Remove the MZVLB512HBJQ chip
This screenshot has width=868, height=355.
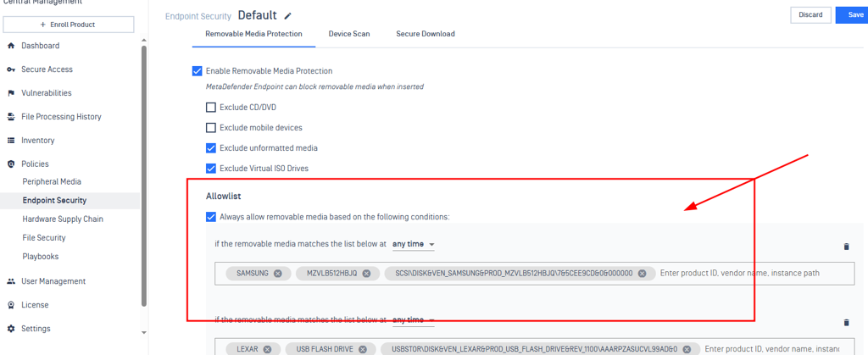click(x=366, y=273)
